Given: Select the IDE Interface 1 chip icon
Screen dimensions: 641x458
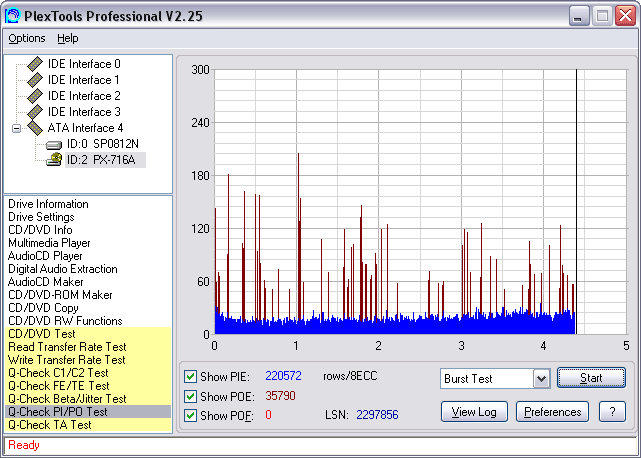Looking at the screenshot, I should coord(35,80).
